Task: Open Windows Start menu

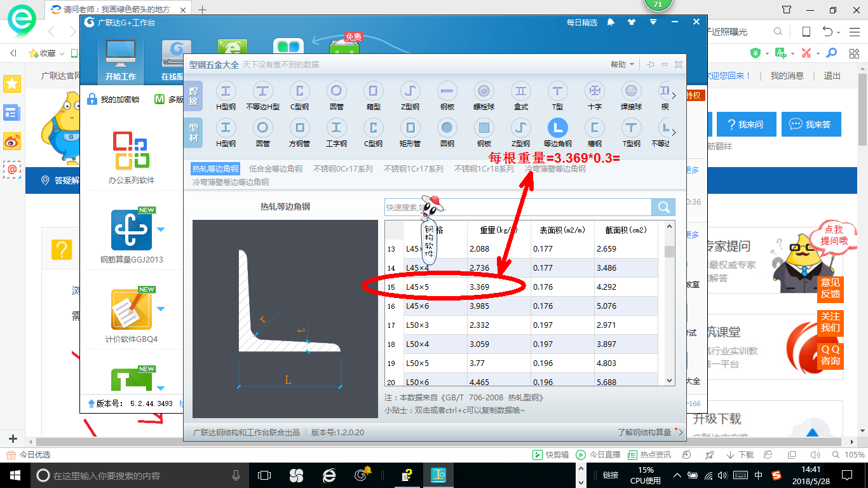Action: click(14, 475)
